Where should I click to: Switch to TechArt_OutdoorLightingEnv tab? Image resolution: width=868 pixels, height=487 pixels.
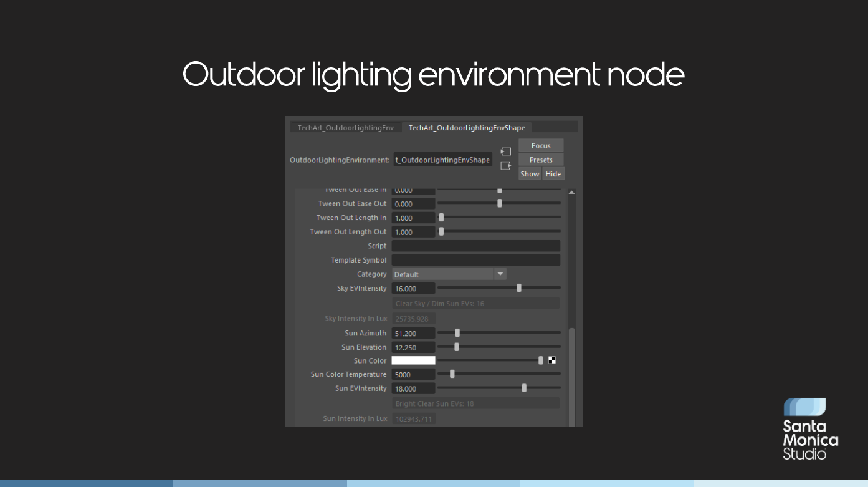346,128
